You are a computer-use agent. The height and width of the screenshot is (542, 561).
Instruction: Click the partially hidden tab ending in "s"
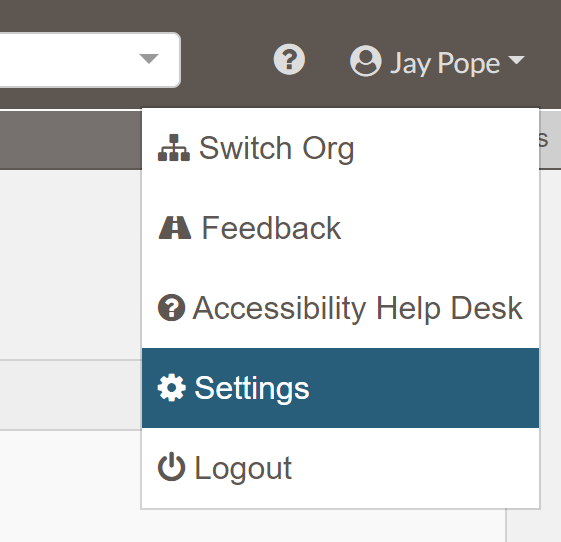coord(543,140)
